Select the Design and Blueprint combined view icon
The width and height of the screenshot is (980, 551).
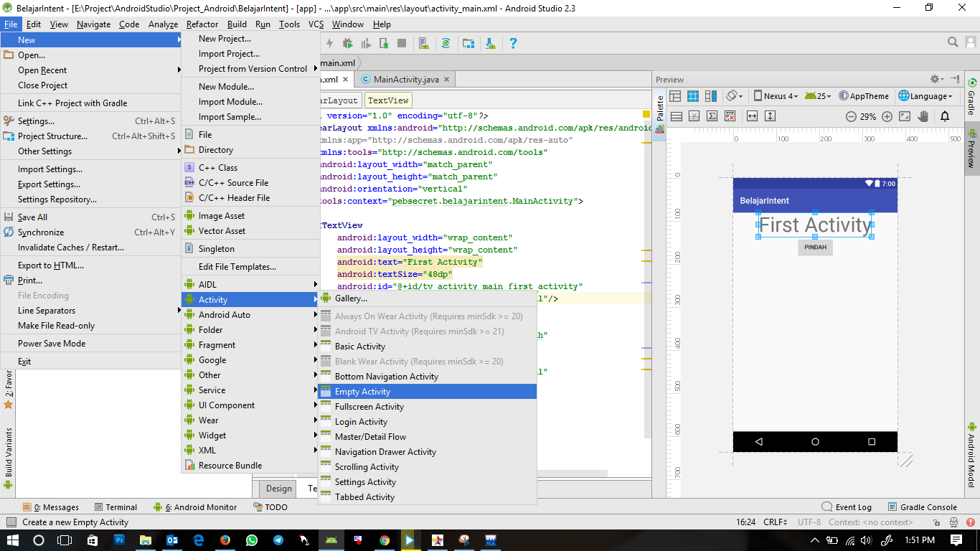pyautogui.click(x=711, y=96)
